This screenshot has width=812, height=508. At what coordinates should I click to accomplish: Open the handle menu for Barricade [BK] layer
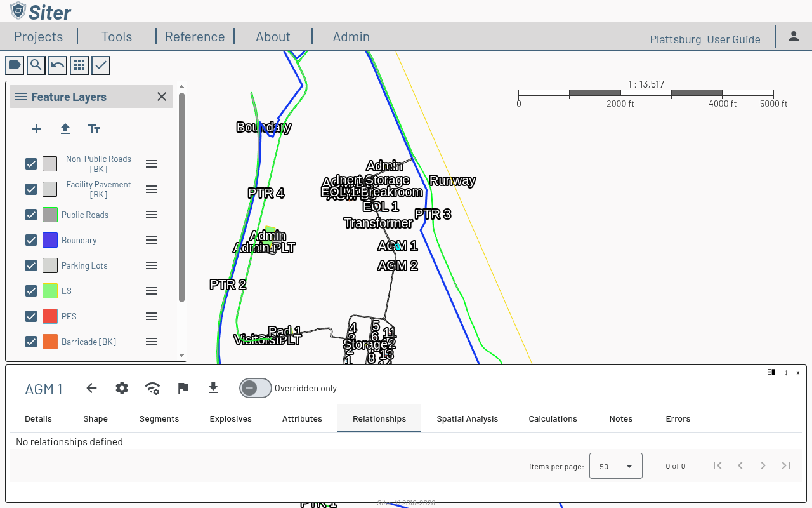point(152,342)
